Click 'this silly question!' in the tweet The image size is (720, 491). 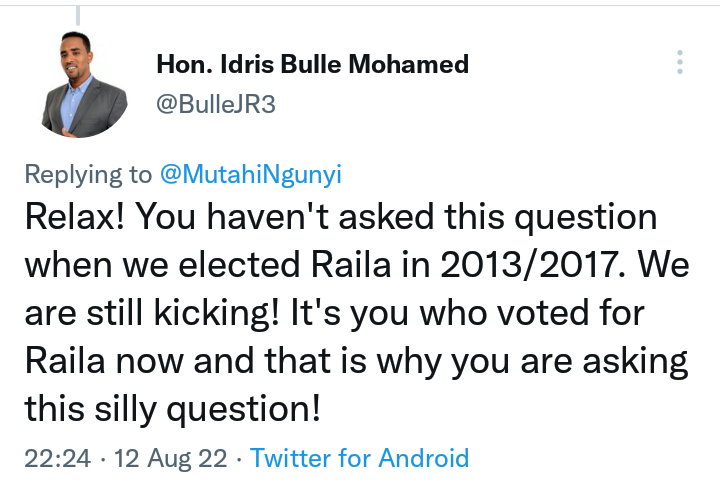pos(172,409)
